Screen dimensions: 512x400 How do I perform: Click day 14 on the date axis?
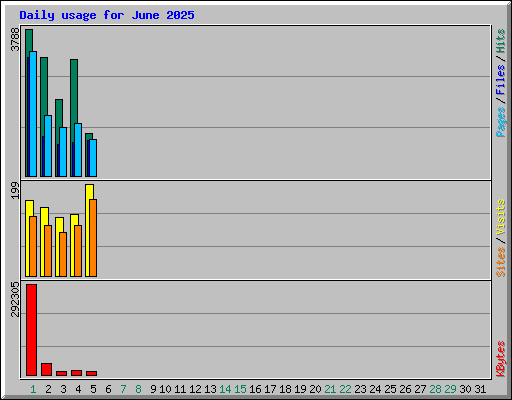225,389
